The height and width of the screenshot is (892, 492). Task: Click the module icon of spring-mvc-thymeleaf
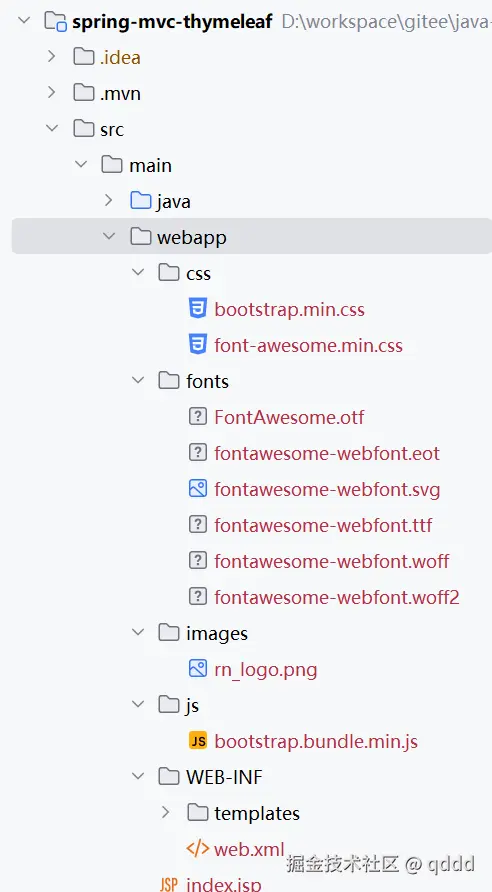click(x=56, y=22)
